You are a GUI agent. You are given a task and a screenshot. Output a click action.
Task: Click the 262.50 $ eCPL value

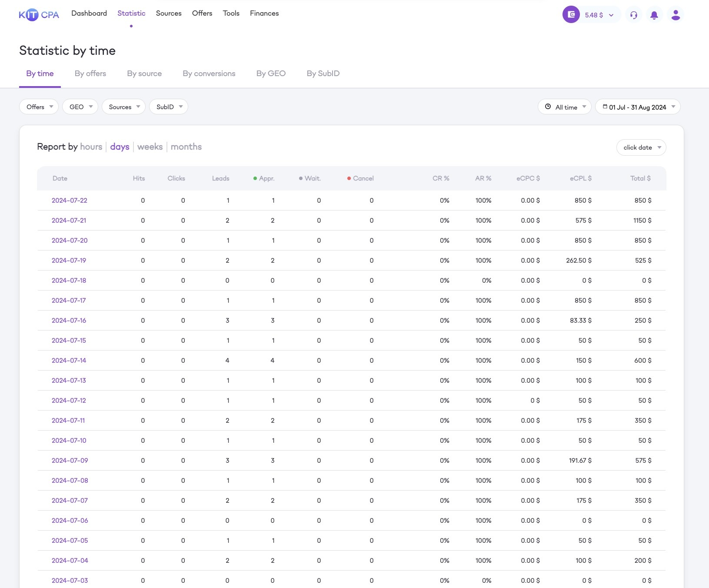pos(579,261)
